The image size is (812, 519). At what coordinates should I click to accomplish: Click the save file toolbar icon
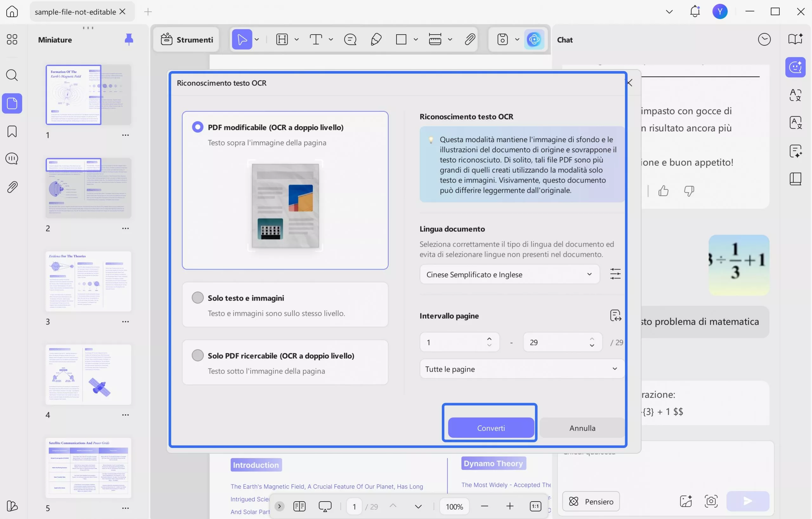[x=503, y=39]
